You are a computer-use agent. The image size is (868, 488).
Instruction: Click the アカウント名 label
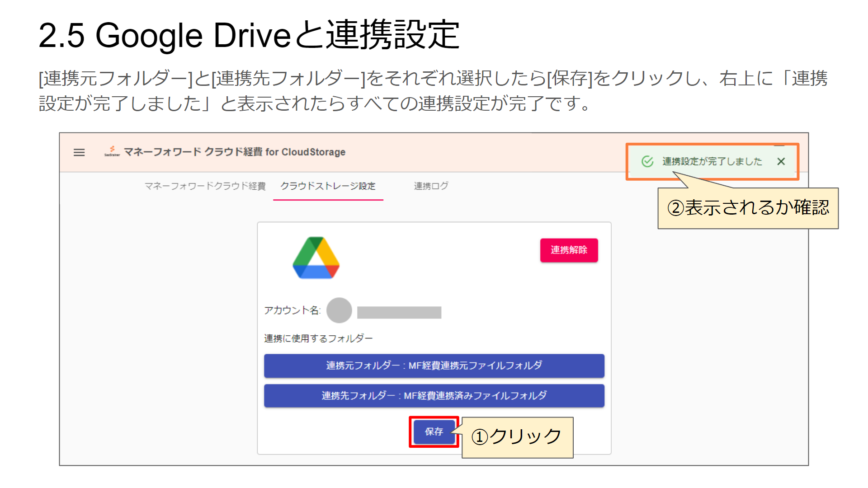tap(292, 310)
